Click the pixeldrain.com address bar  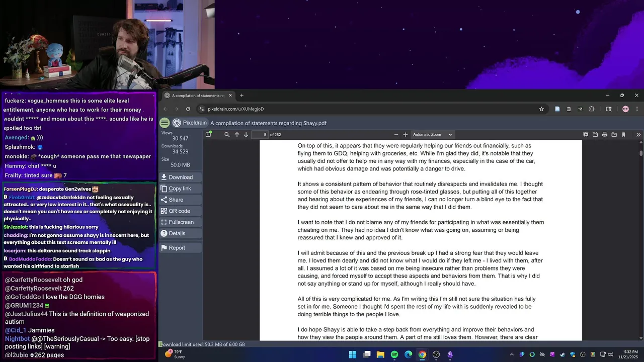tap(372, 109)
